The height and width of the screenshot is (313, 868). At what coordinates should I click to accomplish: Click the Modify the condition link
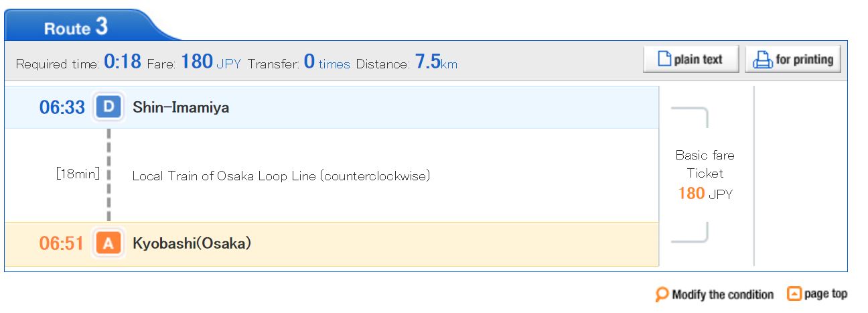click(x=723, y=294)
